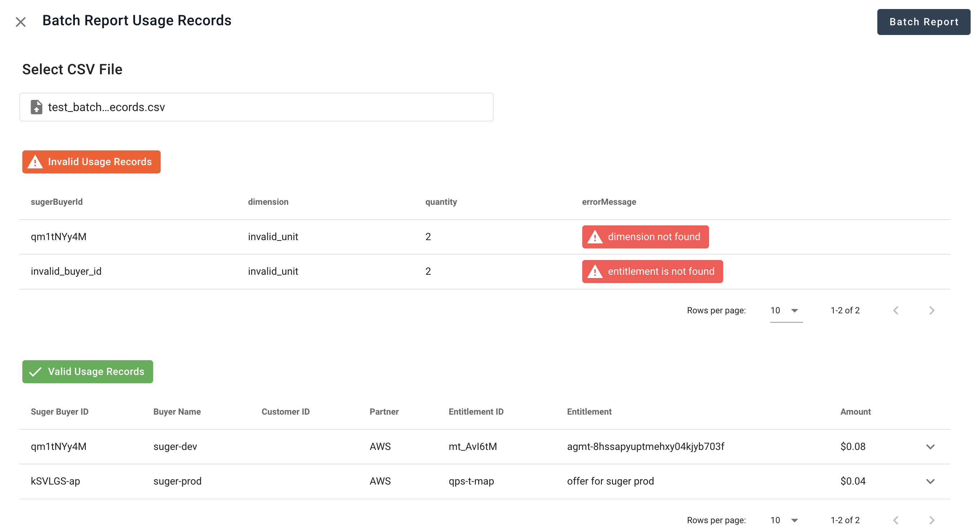The image size is (980, 530).
Task: Close the Batch Report Usage Records dialog
Action: pos(21,22)
